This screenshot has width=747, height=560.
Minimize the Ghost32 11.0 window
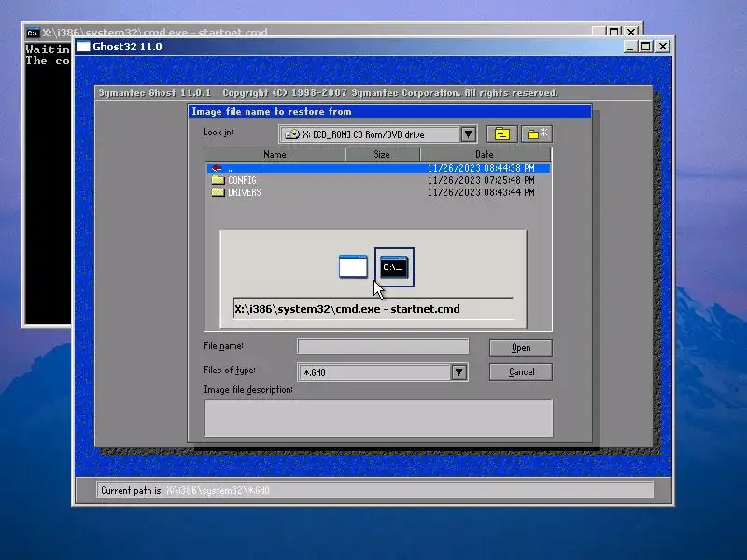click(630, 47)
